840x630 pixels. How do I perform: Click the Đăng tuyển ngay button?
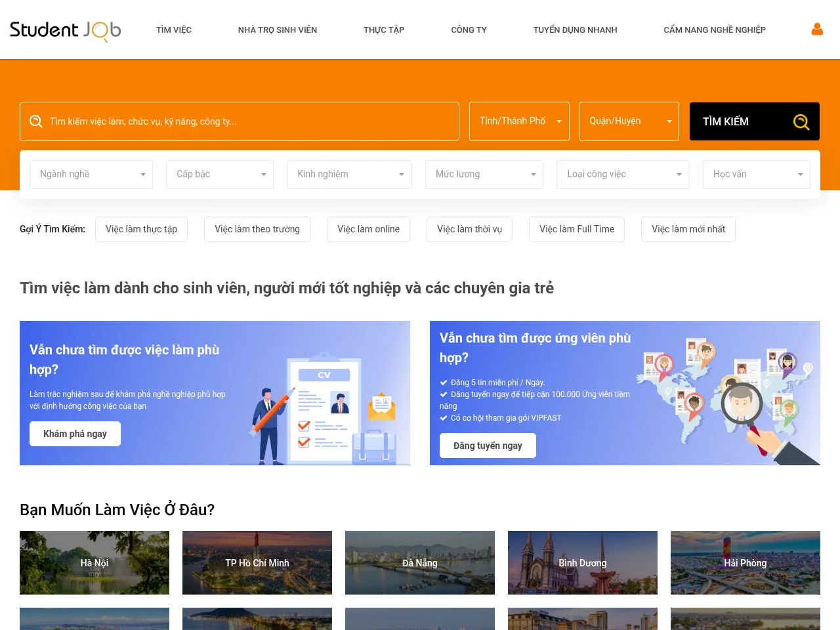pyautogui.click(x=488, y=446)
